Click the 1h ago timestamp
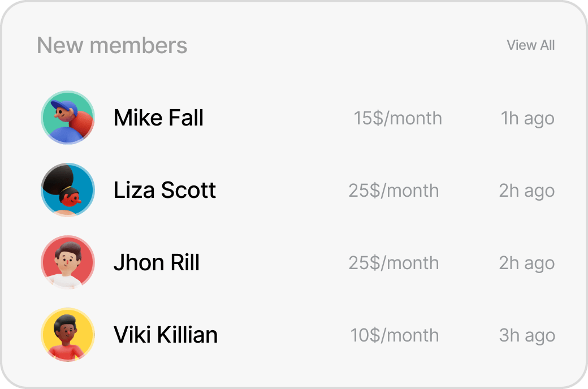Image resolution: width=588 pixels, height=389 pixels. 527,119
